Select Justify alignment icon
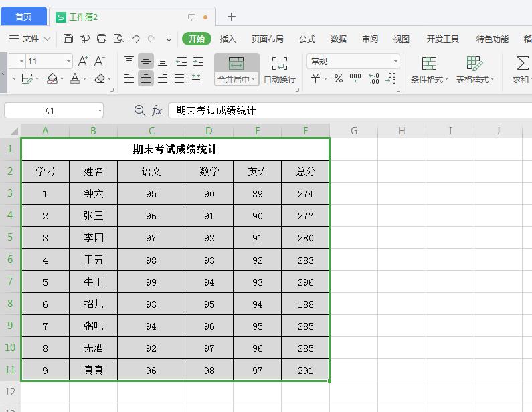Viewport: 532px width, 412px height. [179, 79]
